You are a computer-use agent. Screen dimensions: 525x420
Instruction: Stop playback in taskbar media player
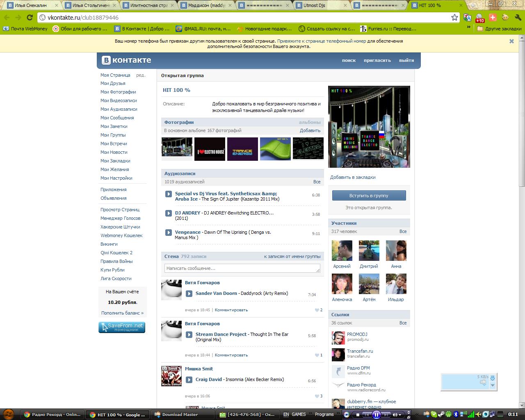coord(358,415)
